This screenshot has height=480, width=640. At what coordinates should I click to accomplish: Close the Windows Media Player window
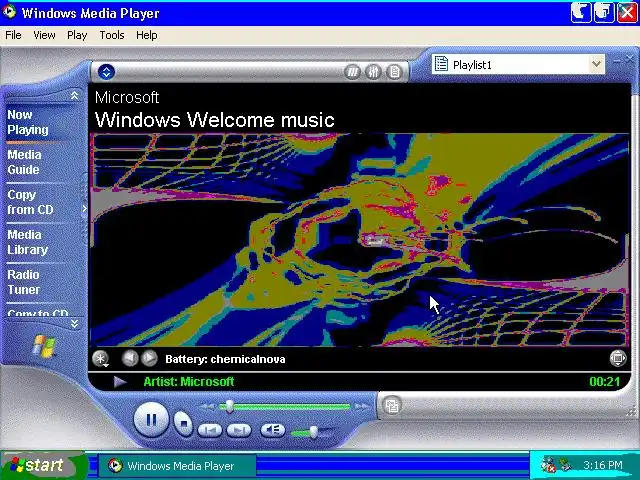click(x=627, y=12)
